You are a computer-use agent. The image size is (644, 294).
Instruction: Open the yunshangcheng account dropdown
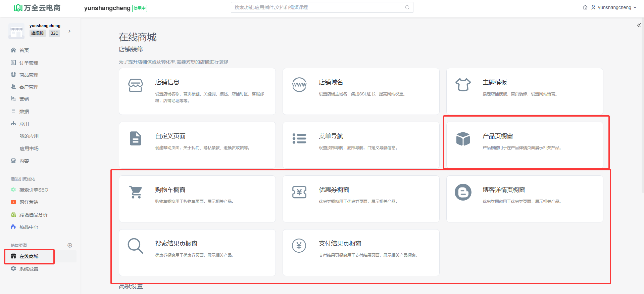pos(614,7)
